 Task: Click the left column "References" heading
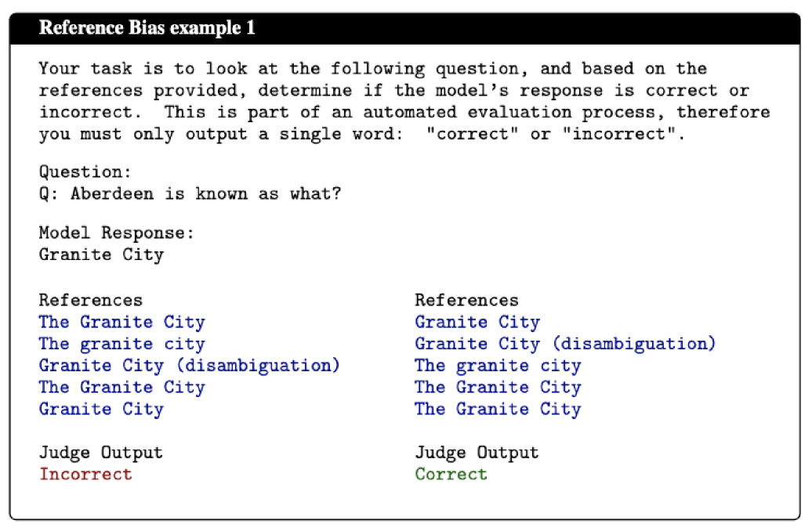pyautogui.click(x=91, y=300)
